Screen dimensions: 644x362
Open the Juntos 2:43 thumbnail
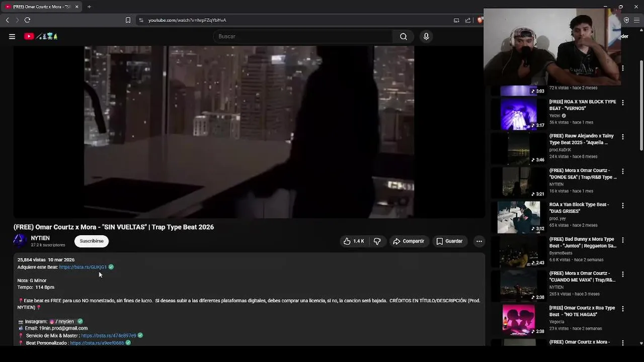pos(519,252)
